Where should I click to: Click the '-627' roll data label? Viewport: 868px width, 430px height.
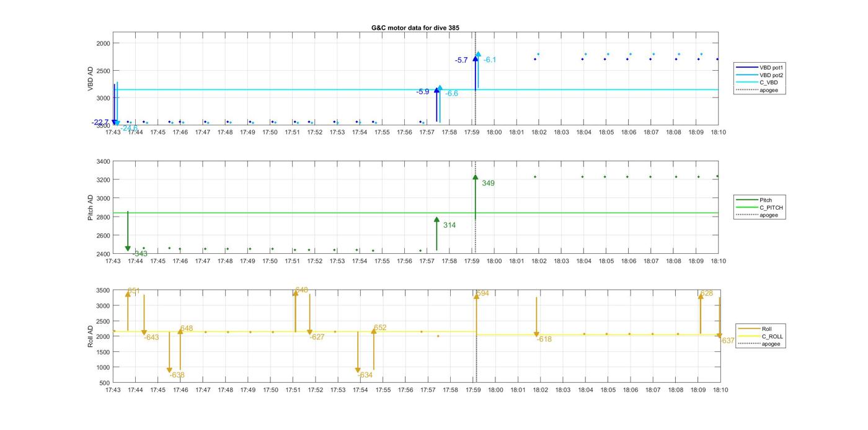(x=317, y=337)
